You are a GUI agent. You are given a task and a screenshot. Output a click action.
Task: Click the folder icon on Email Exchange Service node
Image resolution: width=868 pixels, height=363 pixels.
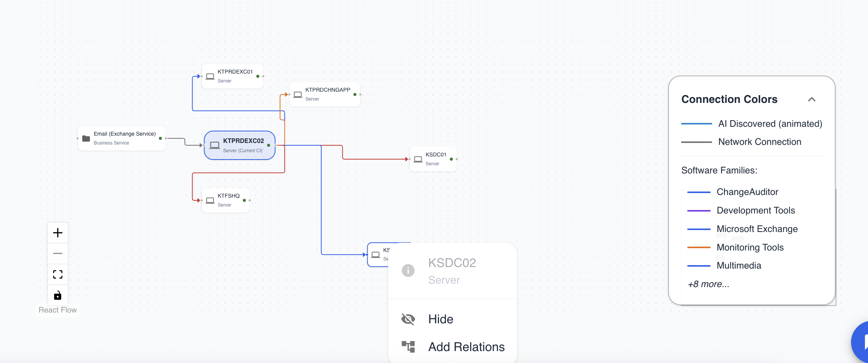(x=86, y=138)
